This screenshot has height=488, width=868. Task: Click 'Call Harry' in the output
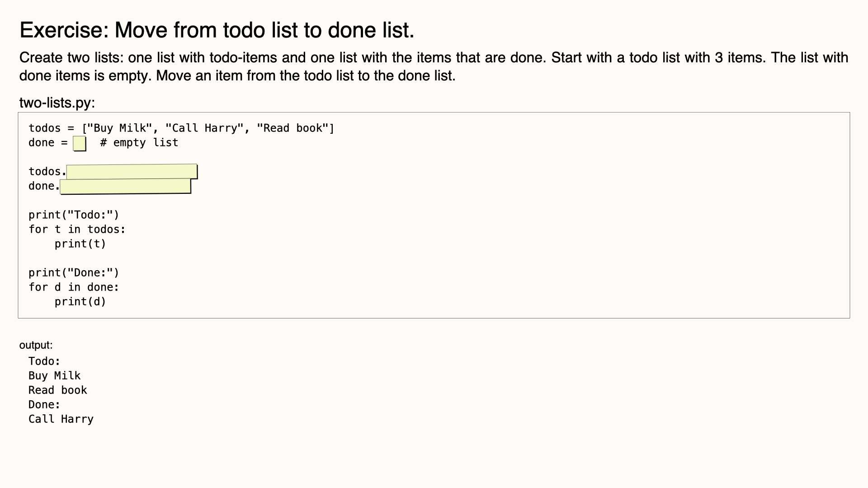click(x=61, y=419)
